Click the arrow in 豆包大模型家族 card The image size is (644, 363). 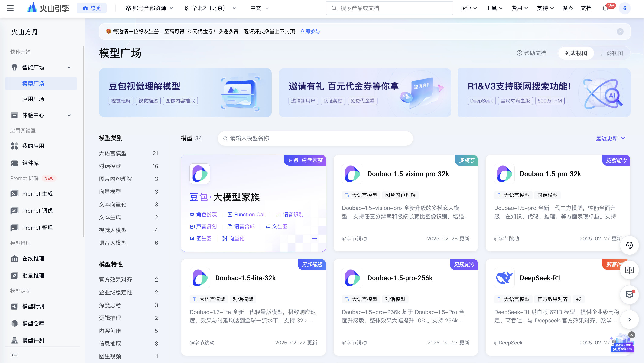tap(315, 238)
